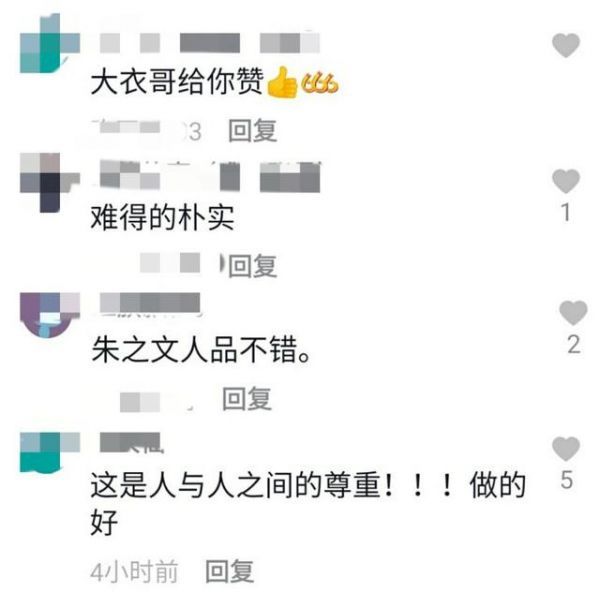The width and height of the screenshot is (600, 592).
Task: Tap heart on "这是人与人之间的尊重" comment
Action: point(566,448)
